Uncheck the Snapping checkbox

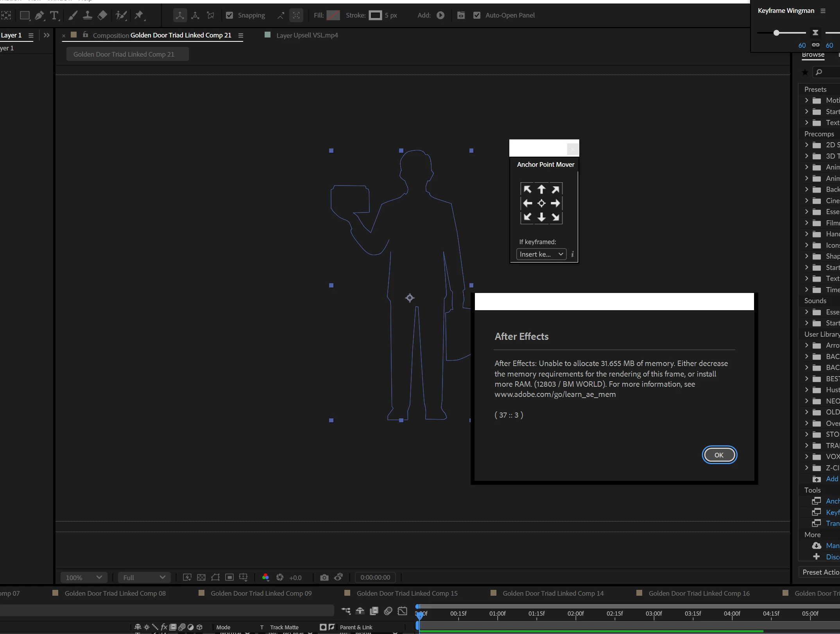pos(229,15)
